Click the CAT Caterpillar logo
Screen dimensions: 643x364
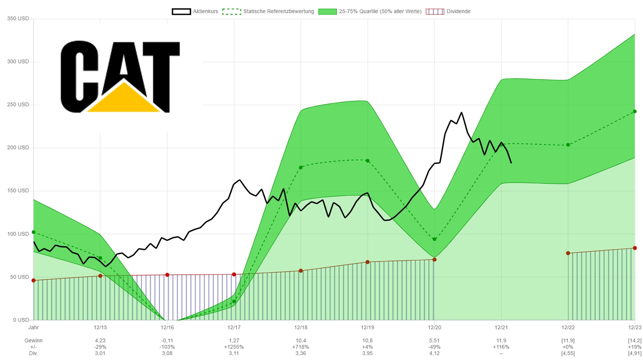point(120,77)
